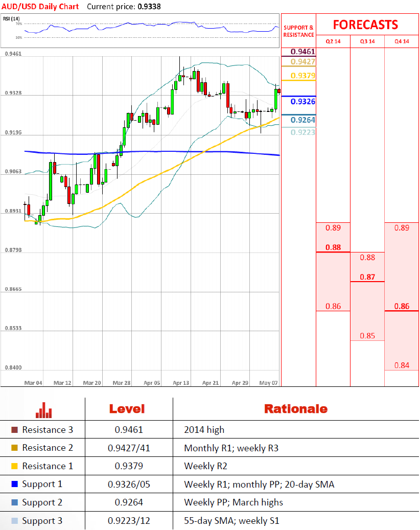Click the 0.9326/05 level cell

click(x=129, y=485)
